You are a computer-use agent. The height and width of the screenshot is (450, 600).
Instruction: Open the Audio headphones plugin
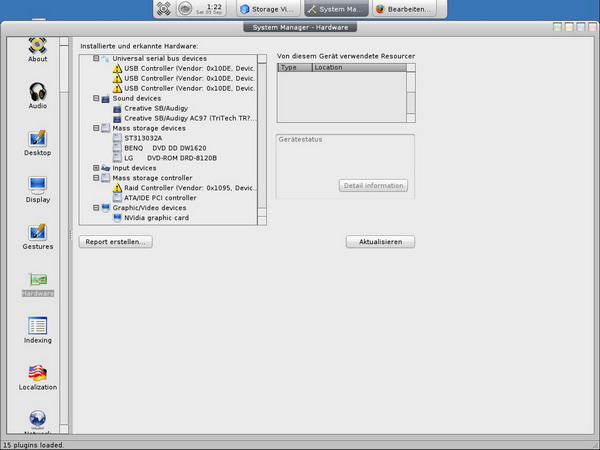(x=38, y=96)
